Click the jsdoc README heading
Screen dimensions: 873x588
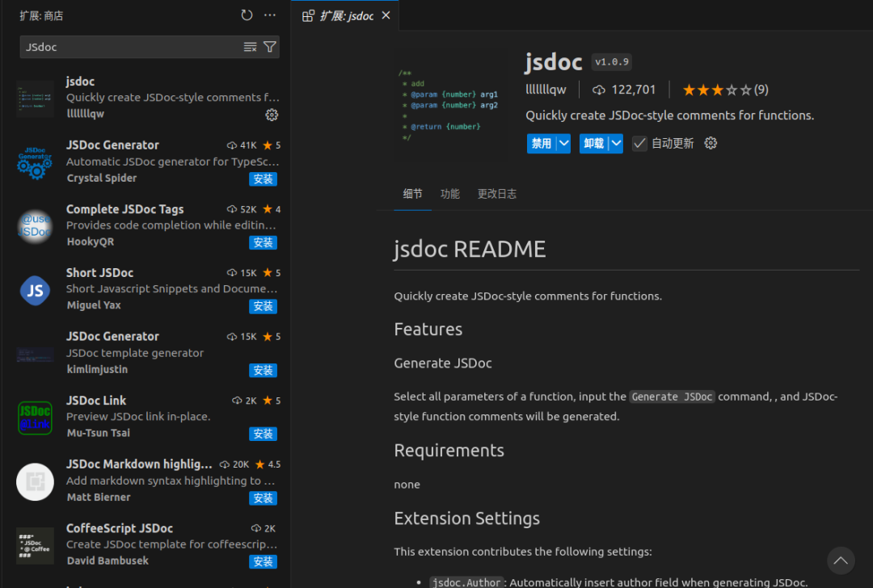470,249
